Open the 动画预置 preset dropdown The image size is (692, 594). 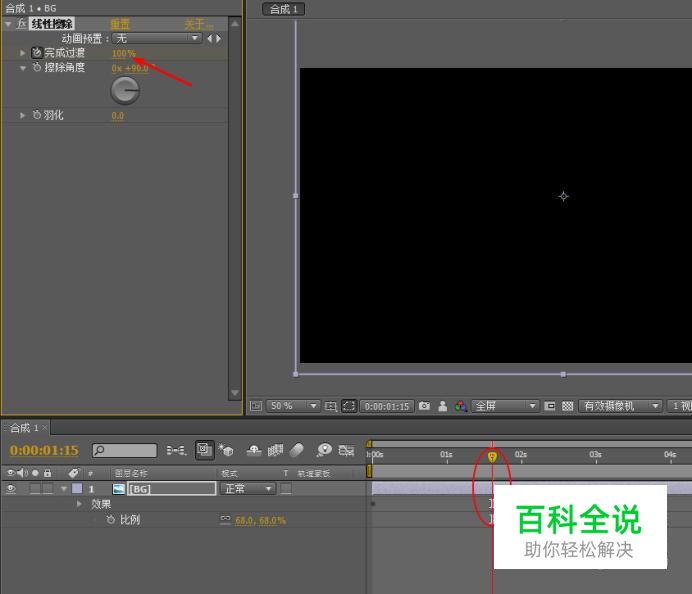click(x=157, y=38)
